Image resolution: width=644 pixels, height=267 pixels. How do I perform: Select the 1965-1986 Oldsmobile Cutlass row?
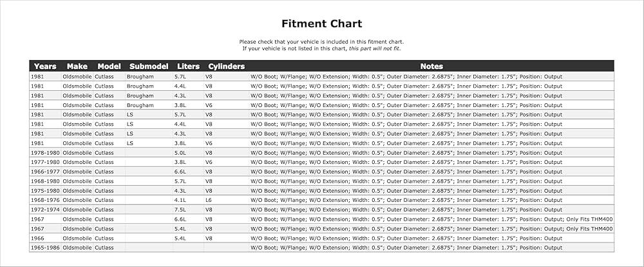[321, 248]
